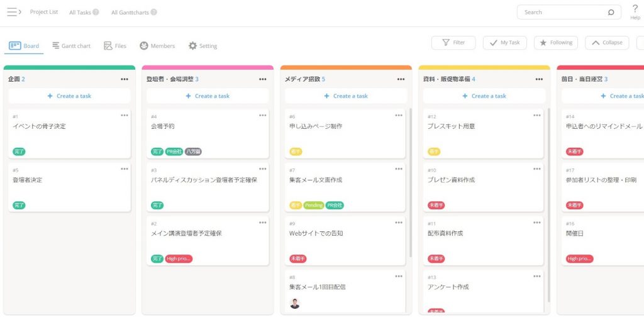The image size is (644, 320).
Task: Toggle the Following filter button
Action: (x=555, y=43)
